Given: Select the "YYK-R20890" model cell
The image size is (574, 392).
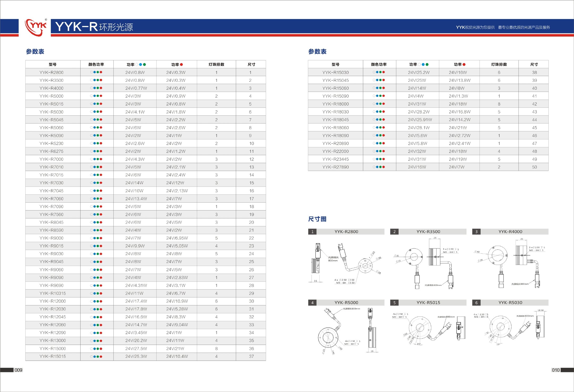Looking at the screenshot, I should (336, 143).
